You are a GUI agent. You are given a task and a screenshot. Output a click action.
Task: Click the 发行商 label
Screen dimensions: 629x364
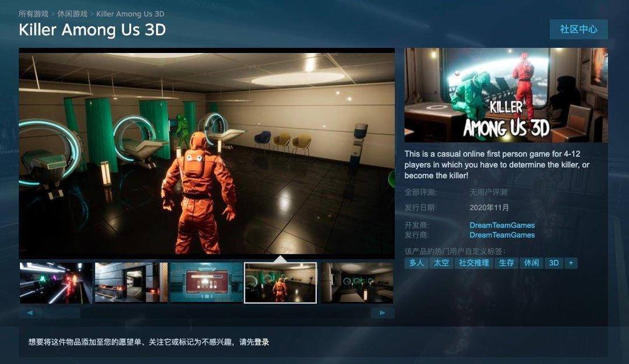417,235
